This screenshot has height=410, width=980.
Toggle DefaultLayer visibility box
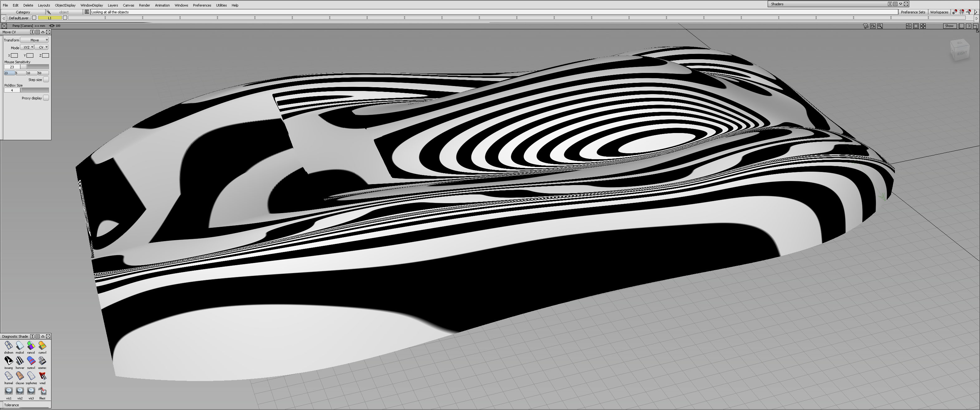point(34,18)
